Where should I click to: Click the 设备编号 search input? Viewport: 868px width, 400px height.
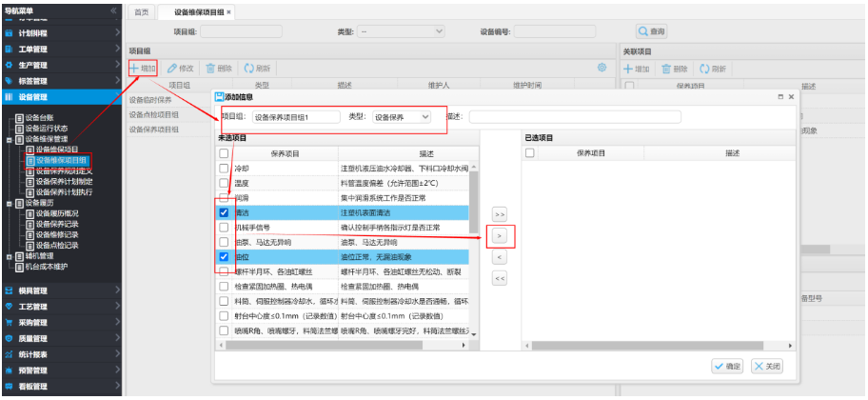pyautogui.click(x=555, y=31)
